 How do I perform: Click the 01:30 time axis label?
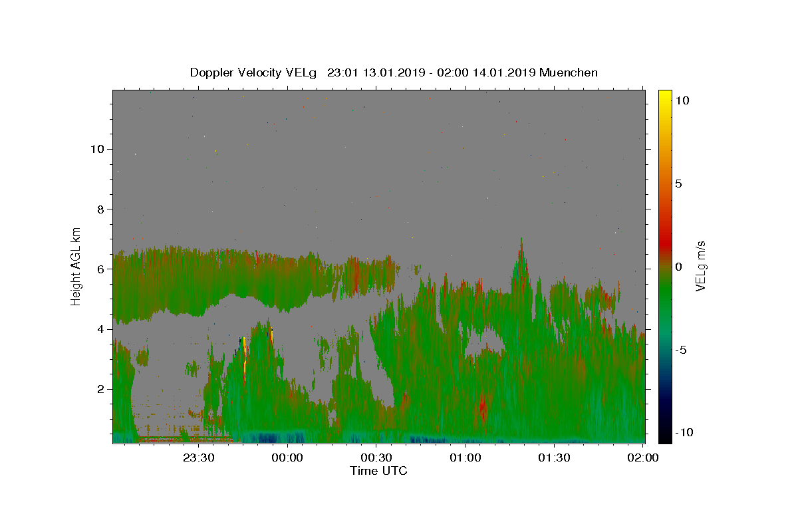point(555,458)
